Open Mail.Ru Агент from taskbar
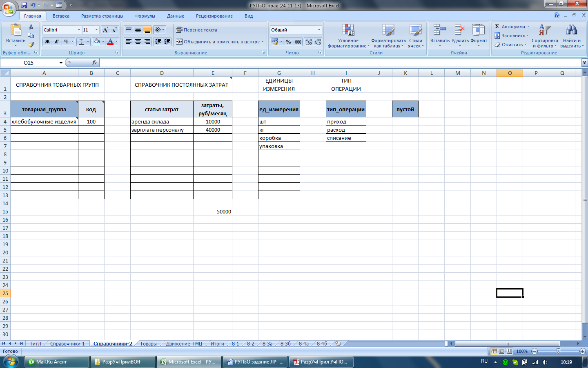588x368 pixels. coord(57,362)
